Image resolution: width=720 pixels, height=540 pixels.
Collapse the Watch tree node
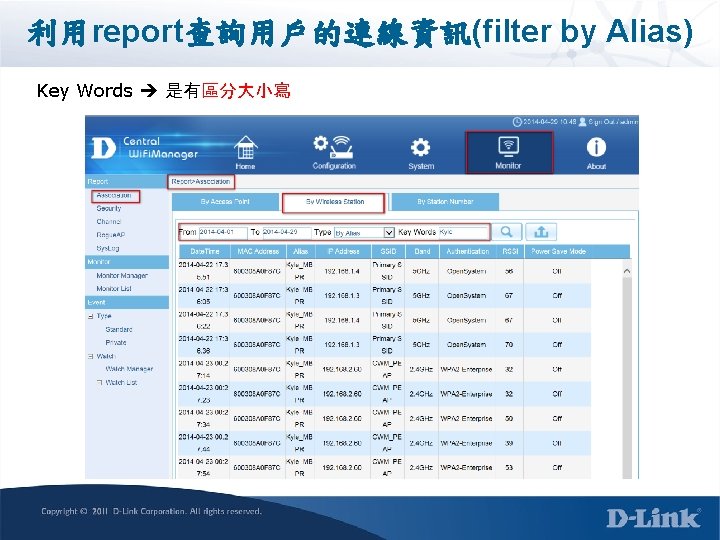90,356
